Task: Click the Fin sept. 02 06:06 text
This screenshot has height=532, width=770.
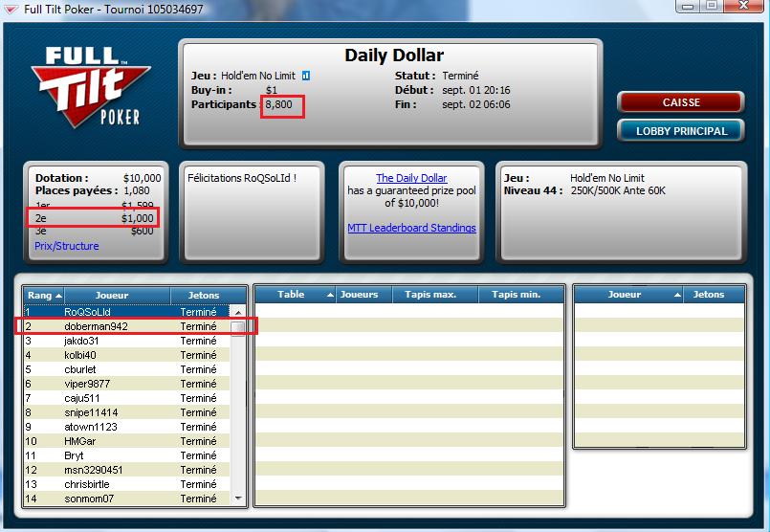Action: 452,104
